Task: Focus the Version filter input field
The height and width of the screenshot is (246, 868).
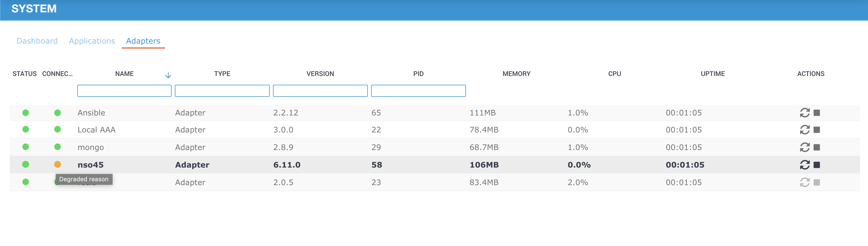Action: click(x=320, y=91)
